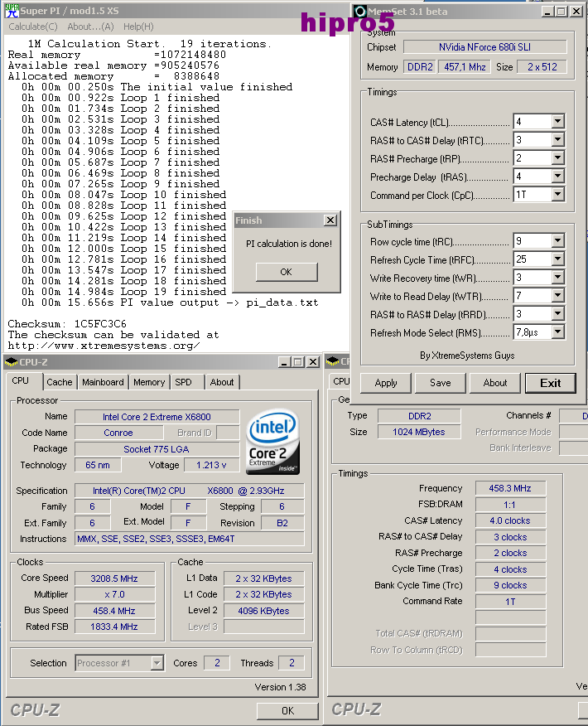Click the Frequency 458.3 MHz value

[510, 488]
